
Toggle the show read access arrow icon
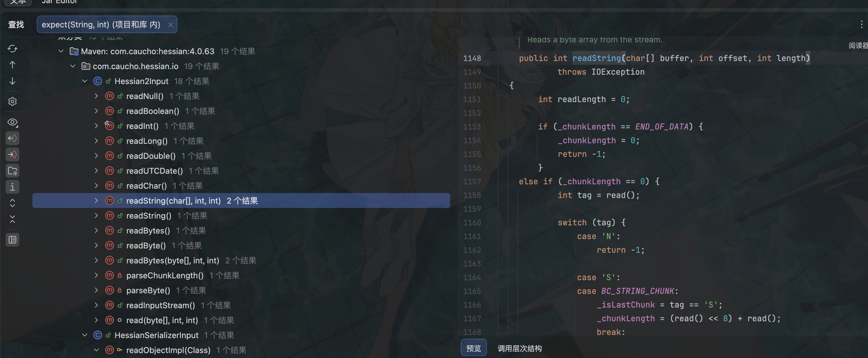tap(12, 138)
